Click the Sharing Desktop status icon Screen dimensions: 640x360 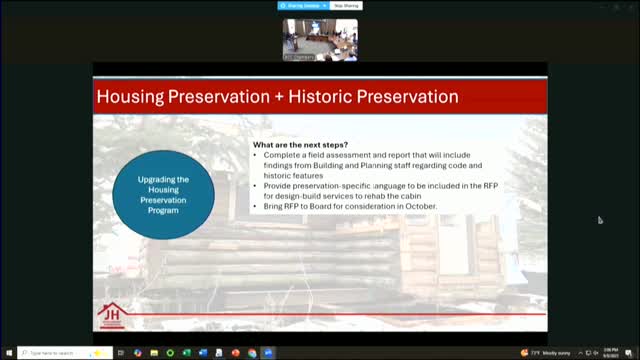click(x=282, y=6)
